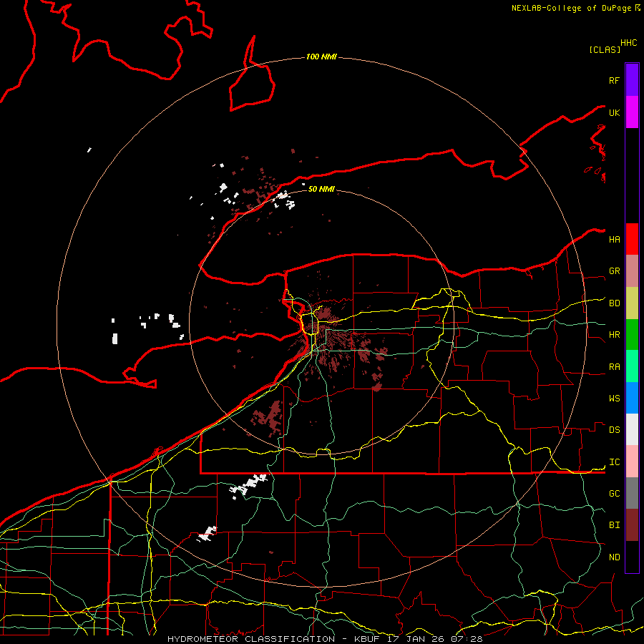Click the HYDROMETEOR CLASSIFICATION KBUF title caption

click(x=325, y=639)
